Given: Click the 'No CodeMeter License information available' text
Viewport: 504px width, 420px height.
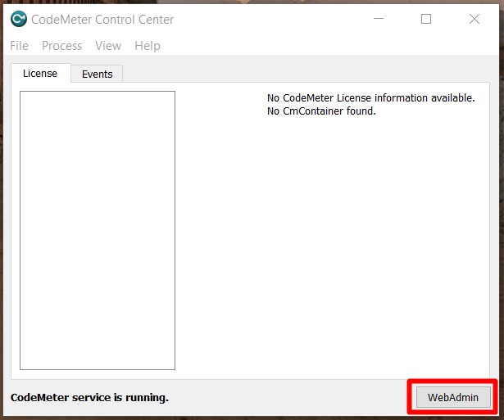Looking at the screenshot, I should [x=370, y=98].
